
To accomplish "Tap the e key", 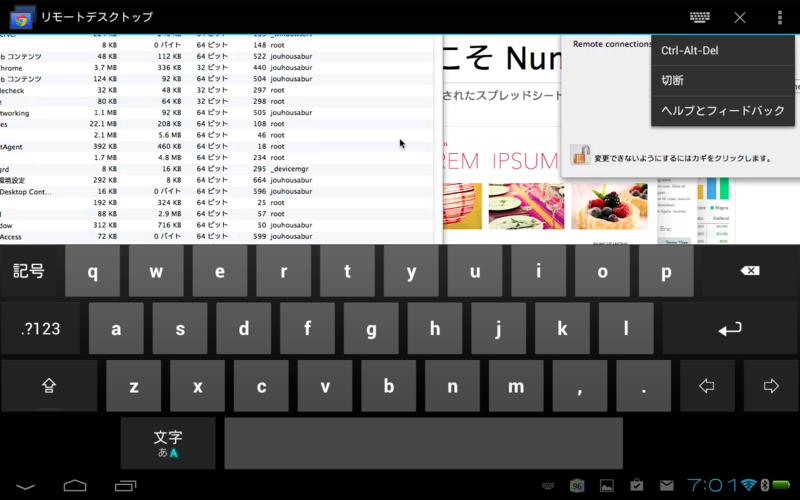I will click(220, 271).
